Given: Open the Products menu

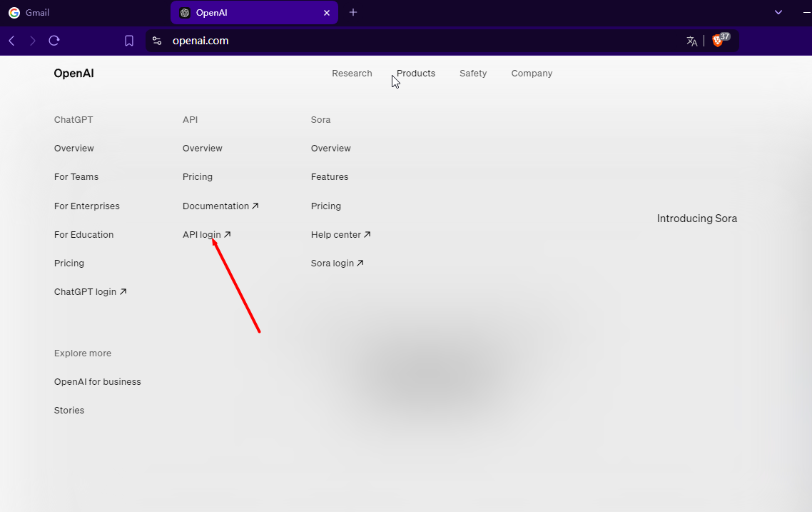Looking at the screenshot, I should (x=416, y=73).
